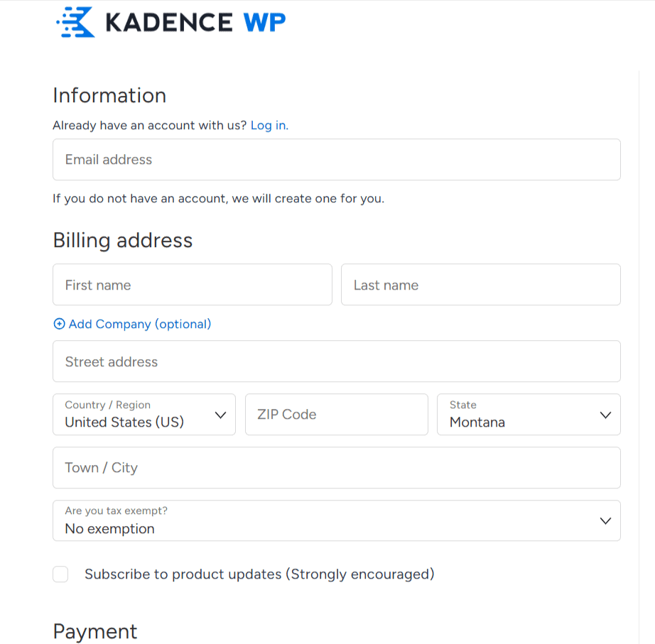This screenshot has height=644, width=655.
Task: Click Add Company (optional) link
Action: (x=140, y=324)
